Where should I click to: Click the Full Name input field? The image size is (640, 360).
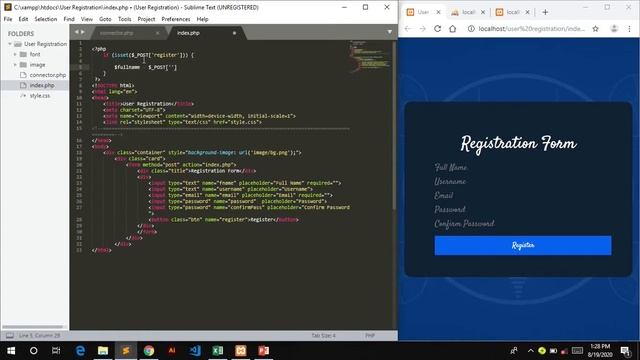coord(523,167)
